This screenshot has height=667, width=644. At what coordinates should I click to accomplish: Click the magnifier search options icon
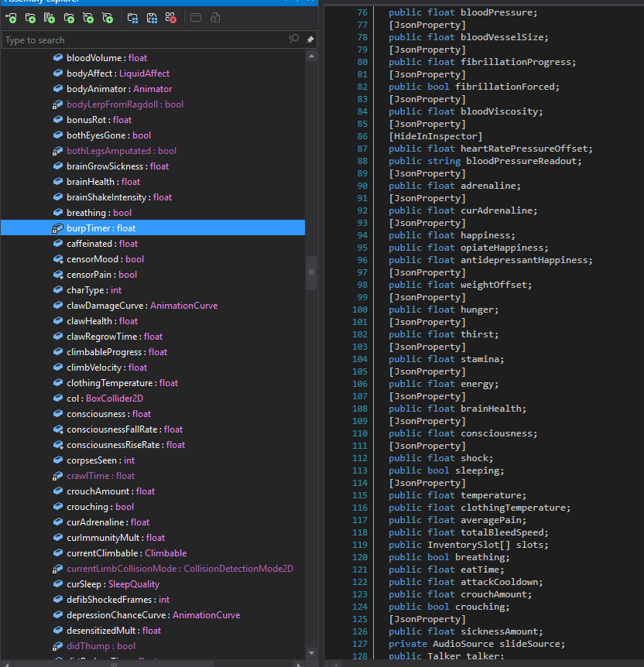(x=293, y=39)
